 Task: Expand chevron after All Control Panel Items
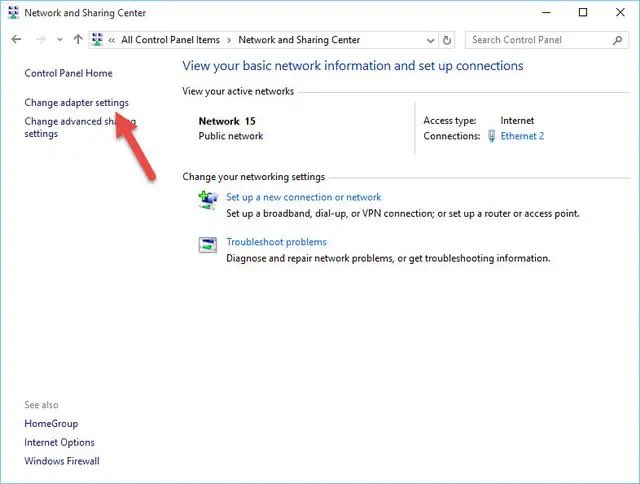(229, 40)
